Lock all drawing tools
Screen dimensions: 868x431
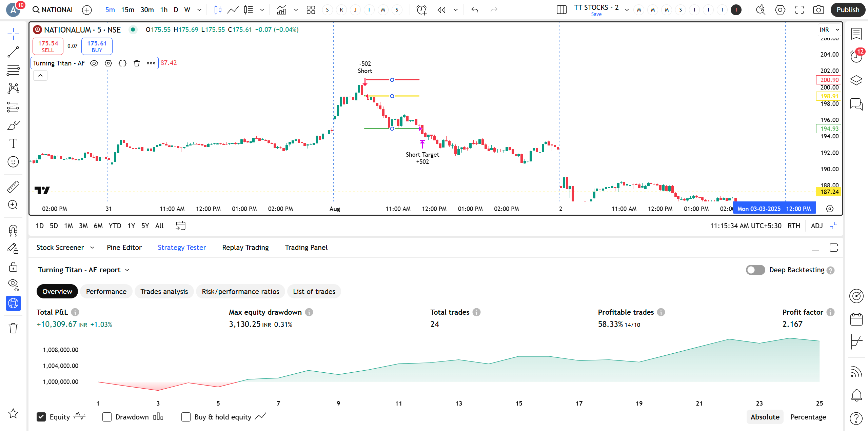point(13,267)
